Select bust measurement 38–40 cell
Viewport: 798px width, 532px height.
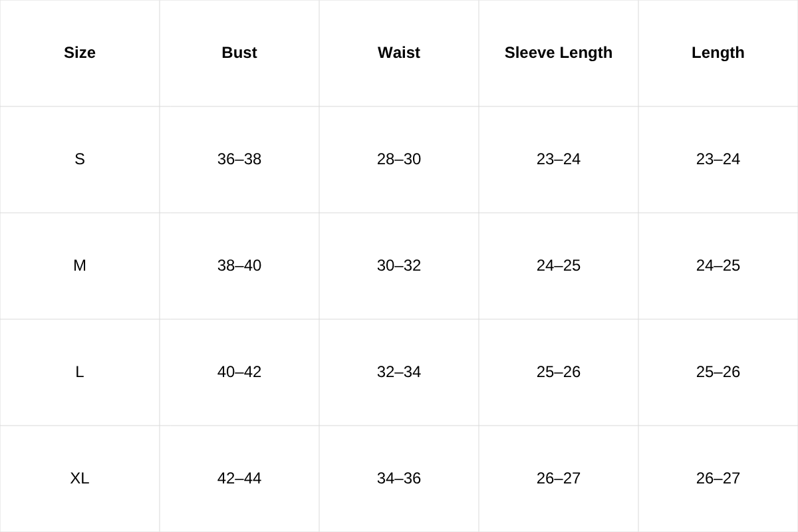(x=239, y=265)
